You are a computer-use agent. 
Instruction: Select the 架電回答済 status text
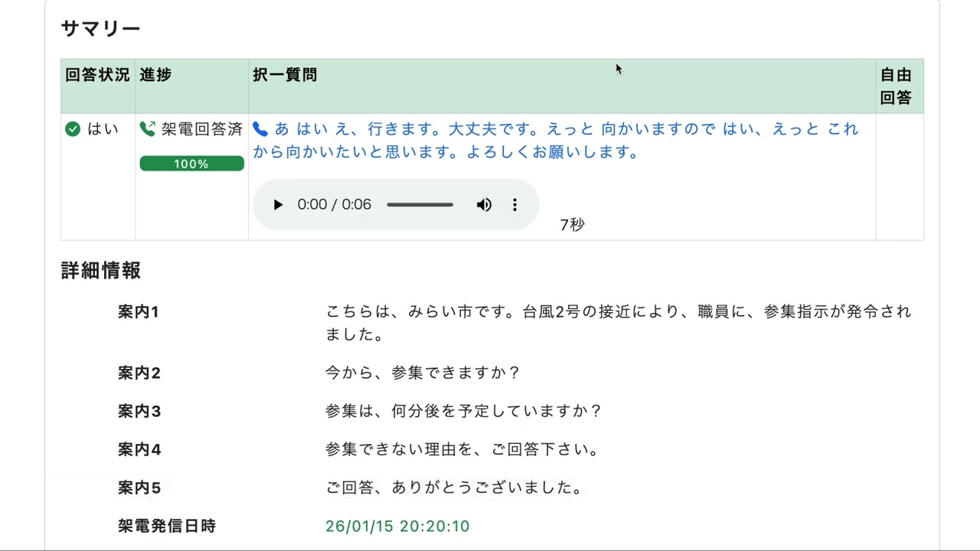click(202, 129)
